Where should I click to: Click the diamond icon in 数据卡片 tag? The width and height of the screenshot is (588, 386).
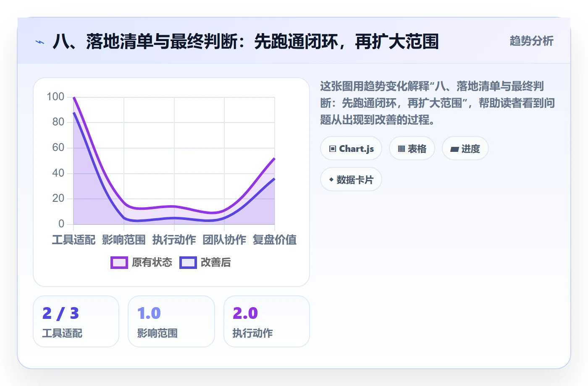coord(331,180)
